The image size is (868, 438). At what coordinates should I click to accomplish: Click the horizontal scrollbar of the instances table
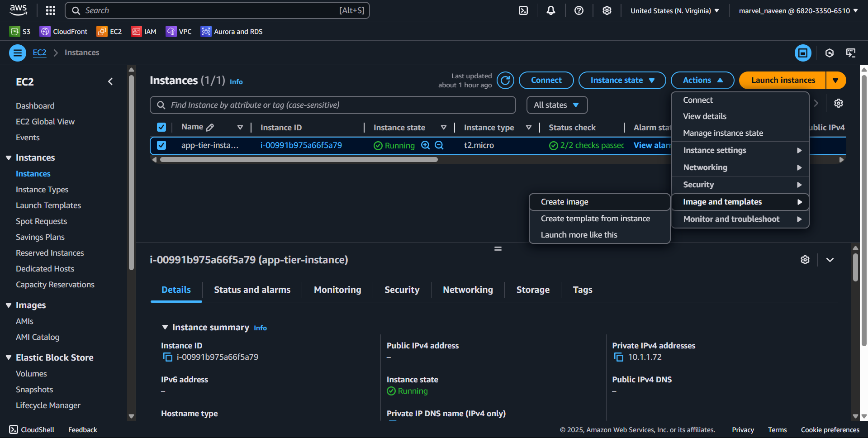[299, 160]
